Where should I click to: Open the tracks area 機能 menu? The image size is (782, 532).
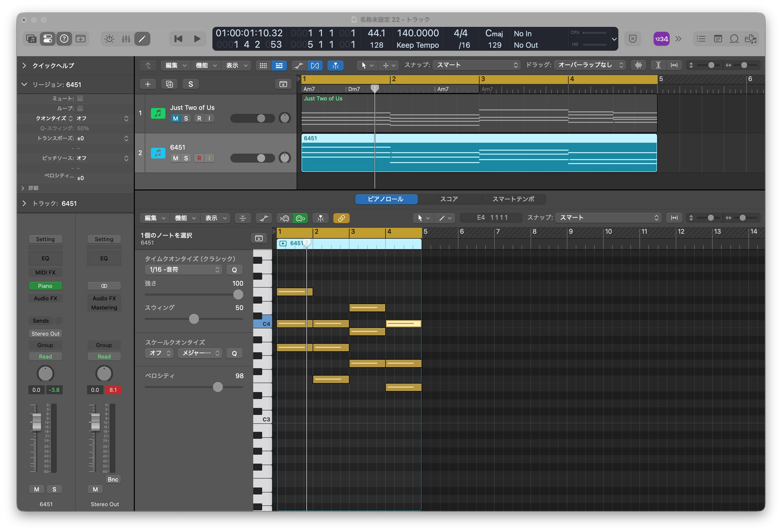pyautogui.click(x=206, y=66)
